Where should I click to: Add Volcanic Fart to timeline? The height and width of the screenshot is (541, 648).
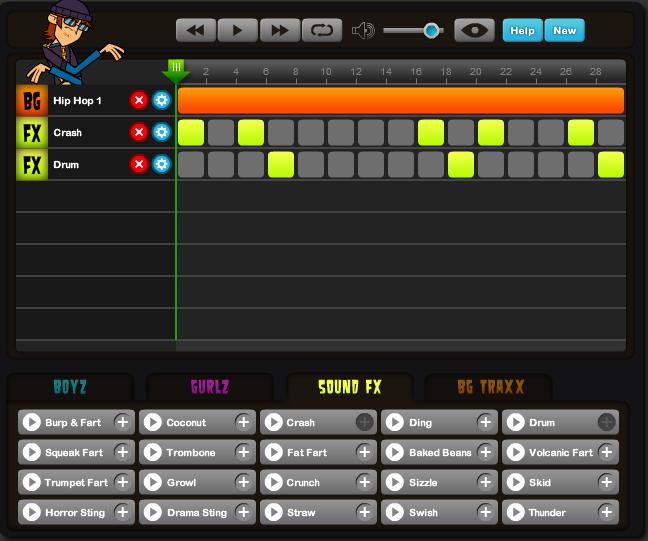tap(607, 453)
